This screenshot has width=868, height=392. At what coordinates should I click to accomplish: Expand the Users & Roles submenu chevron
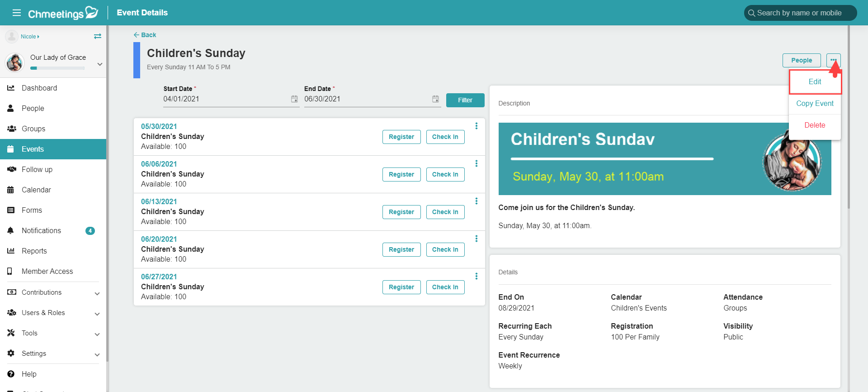[x=97, y=314]
